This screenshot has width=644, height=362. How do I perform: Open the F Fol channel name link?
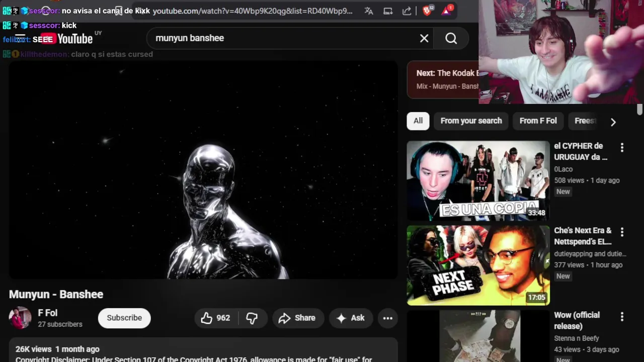click(x=48, y=313)
